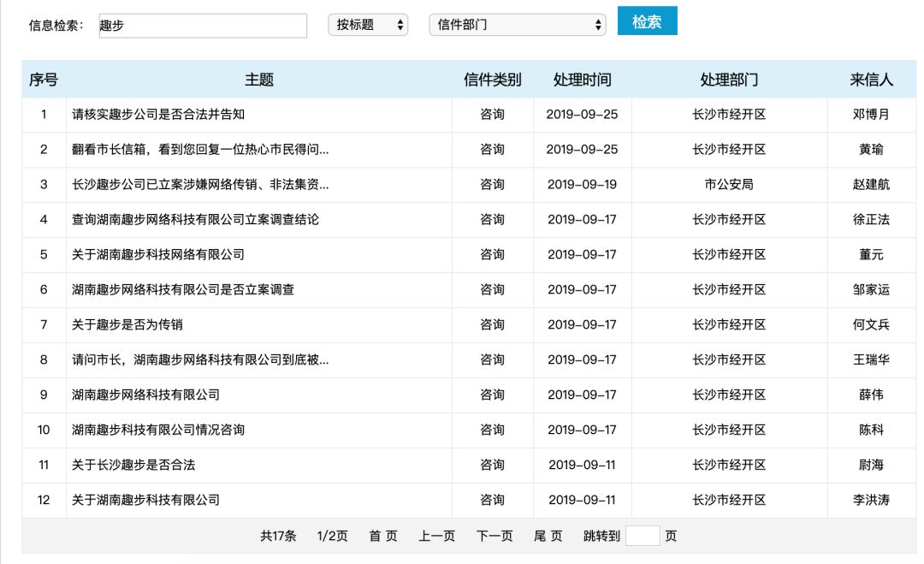Click 上一页 previous page link

[x=436, y=537]
